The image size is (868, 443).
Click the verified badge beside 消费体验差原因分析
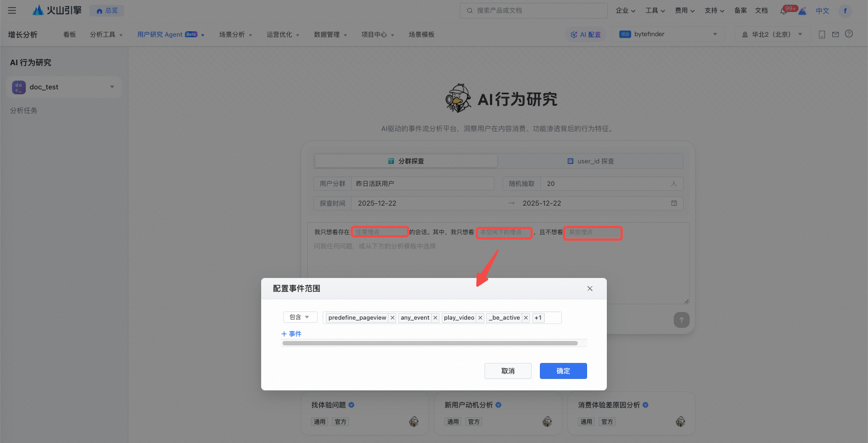pos(645,405)
